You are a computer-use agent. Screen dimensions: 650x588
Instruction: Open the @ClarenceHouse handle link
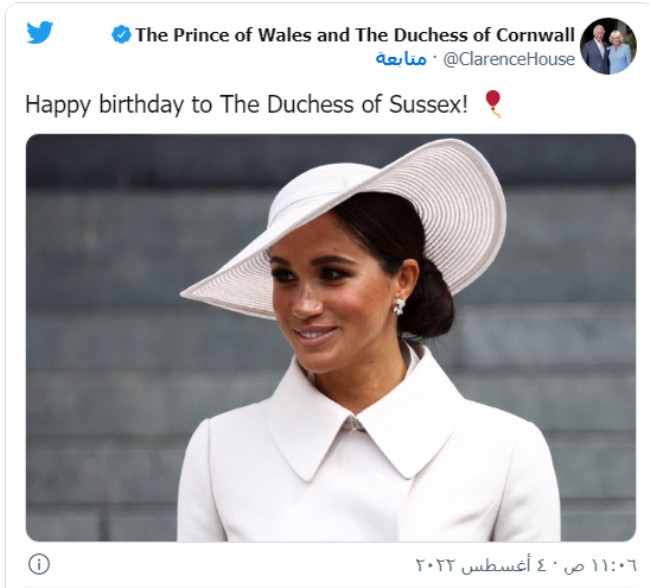[x=509, y=59]
